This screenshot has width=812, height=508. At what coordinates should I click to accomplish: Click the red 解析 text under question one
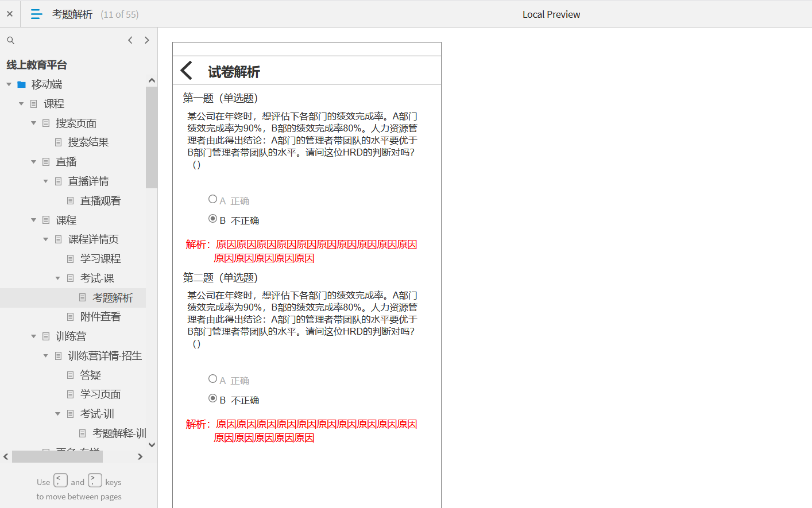(301, 251)
